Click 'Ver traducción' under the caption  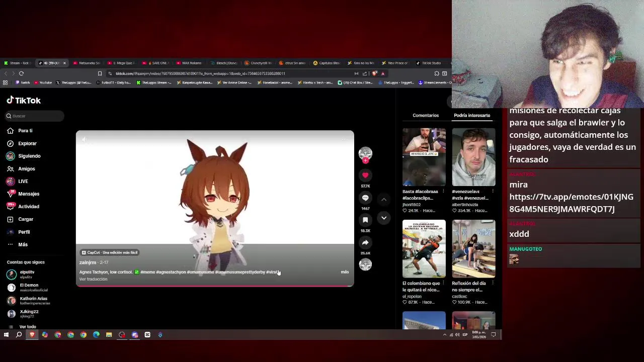pyautogui.click(x=93, y=279)
